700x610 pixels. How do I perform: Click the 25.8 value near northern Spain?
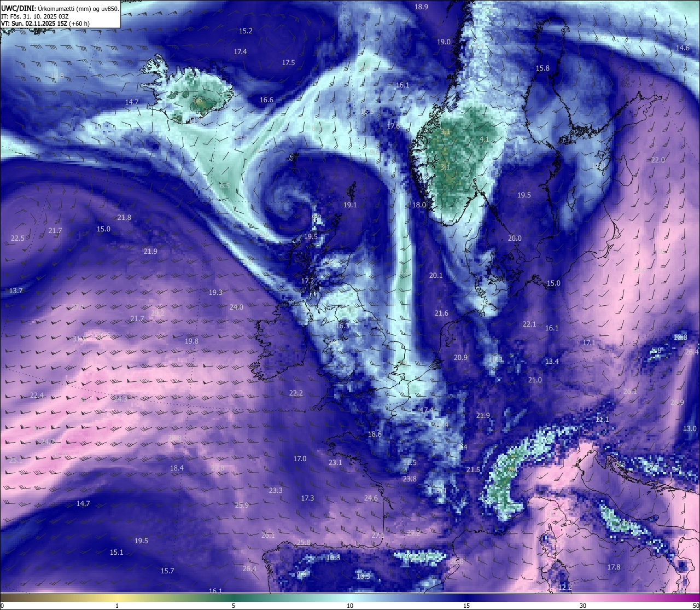[x=304, y=543]
